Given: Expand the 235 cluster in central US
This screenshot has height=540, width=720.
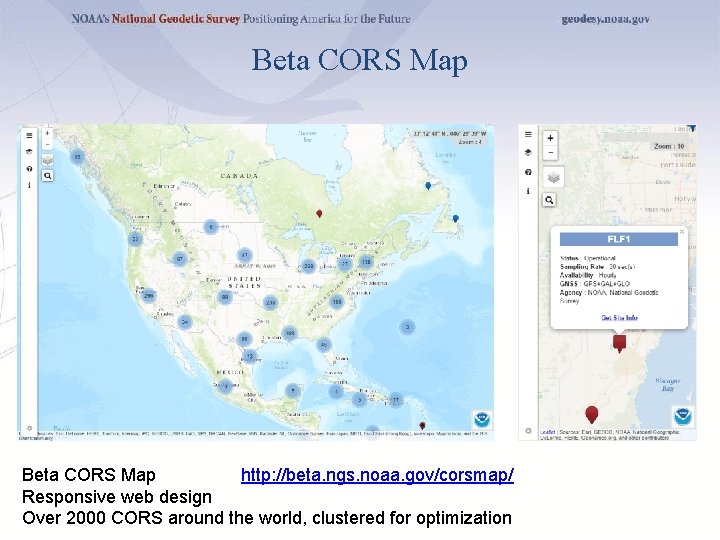Looking at the screenshot, I should [x=270, y=303].
